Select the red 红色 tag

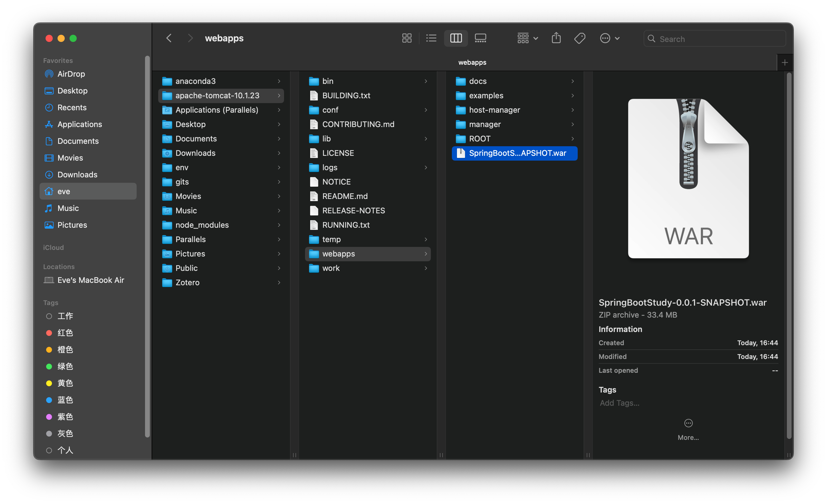coord(65,333)
